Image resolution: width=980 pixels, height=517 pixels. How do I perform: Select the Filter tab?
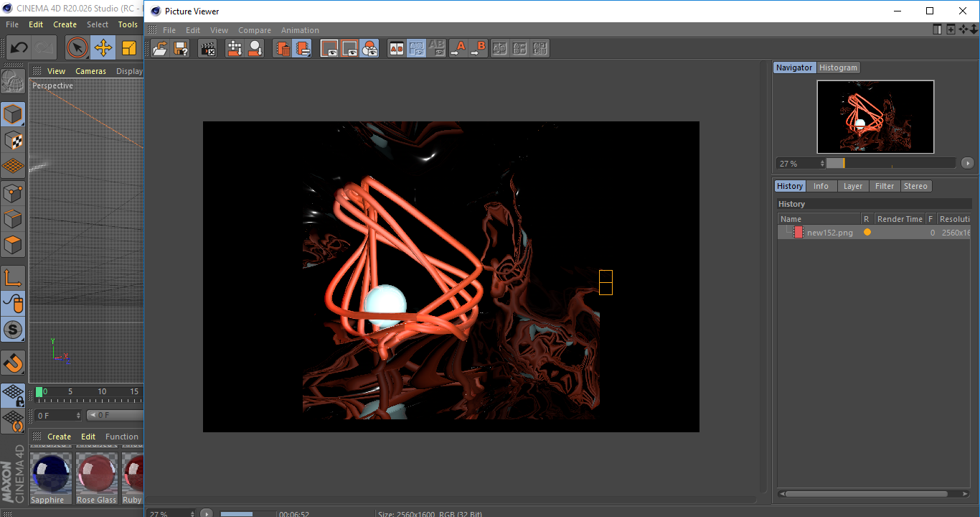[x=885, y=186]
